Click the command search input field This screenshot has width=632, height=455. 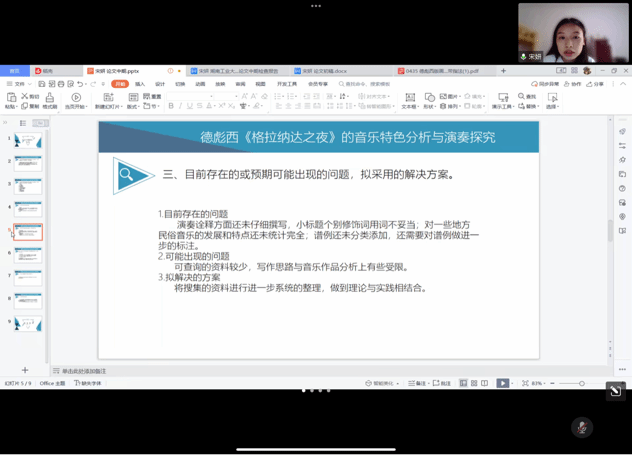coord(365,84)
